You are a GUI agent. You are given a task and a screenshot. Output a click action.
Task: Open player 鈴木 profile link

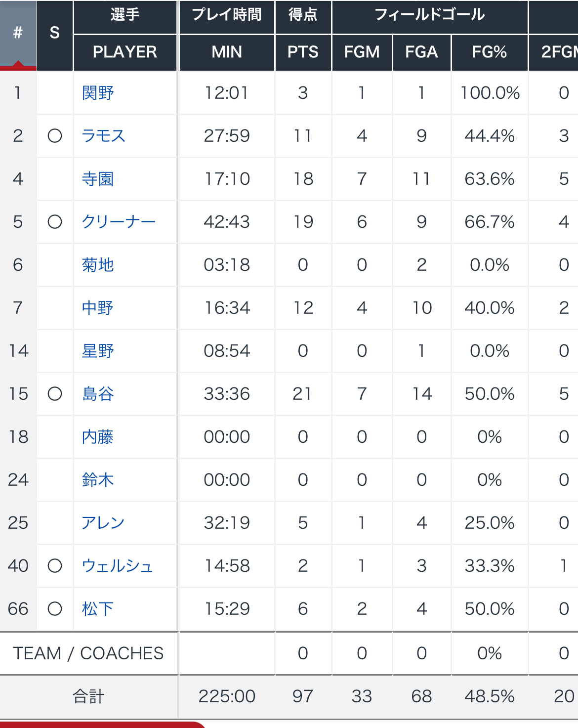click(98, 480)
